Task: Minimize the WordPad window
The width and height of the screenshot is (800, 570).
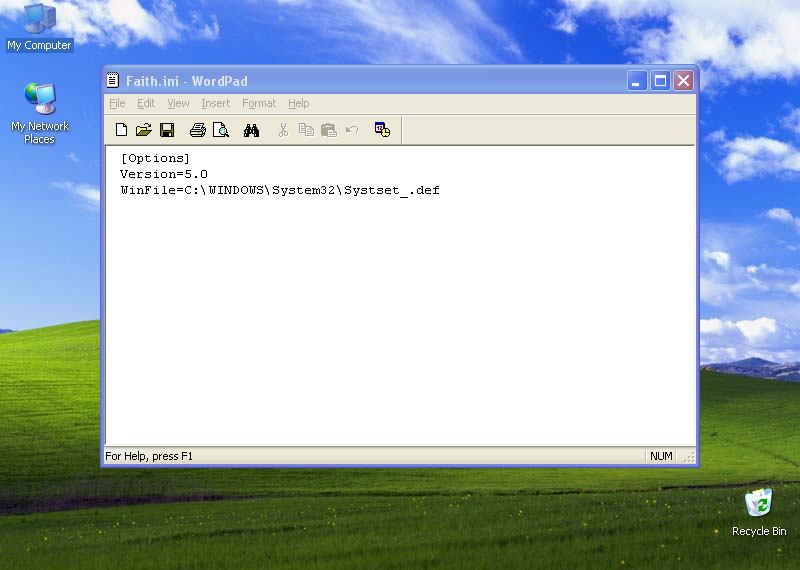Action: point(637,81)
